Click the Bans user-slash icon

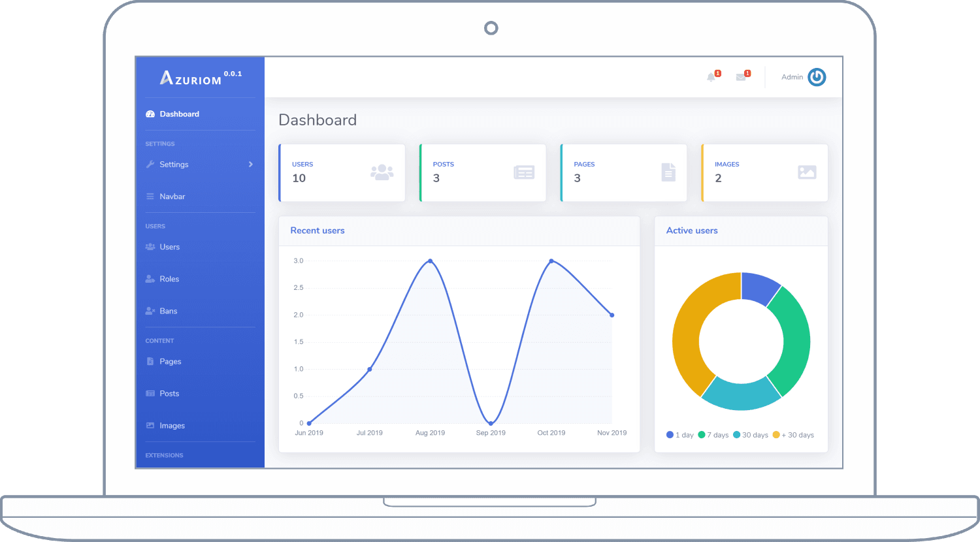[150, 311]
